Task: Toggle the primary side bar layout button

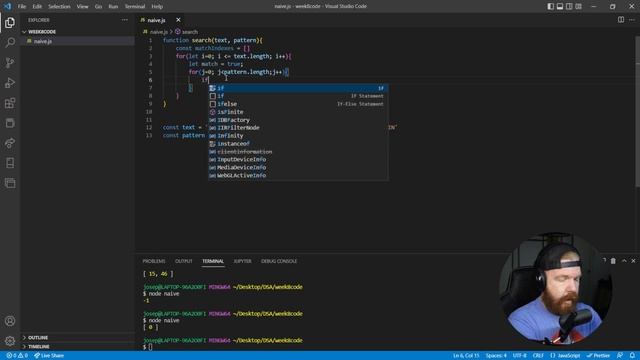Action: [x=551, y=6]
